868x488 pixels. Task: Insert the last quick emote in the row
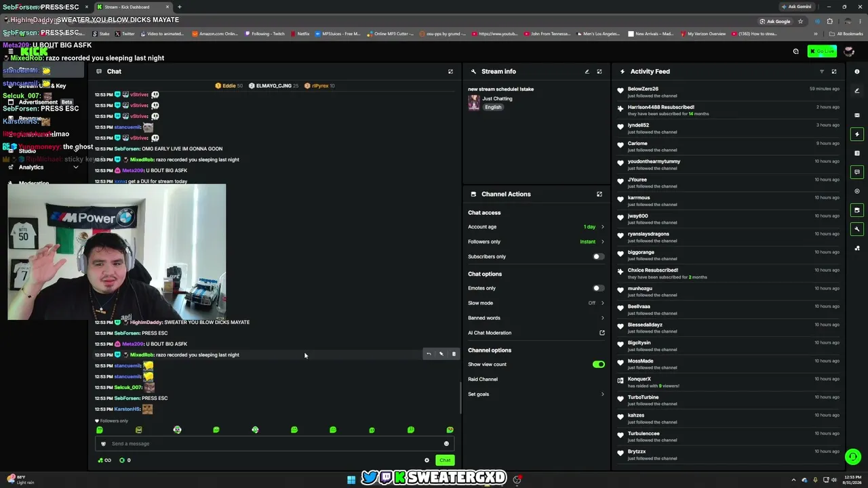coord(450,430)
